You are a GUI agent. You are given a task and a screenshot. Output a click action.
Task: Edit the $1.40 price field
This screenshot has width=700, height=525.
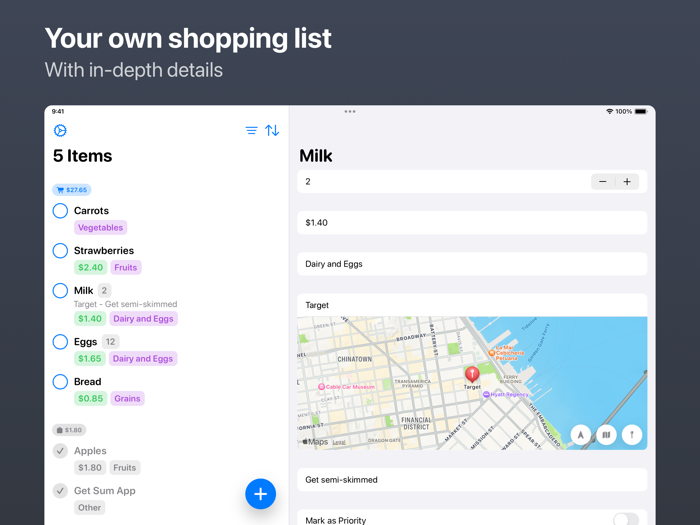[472, 223]
